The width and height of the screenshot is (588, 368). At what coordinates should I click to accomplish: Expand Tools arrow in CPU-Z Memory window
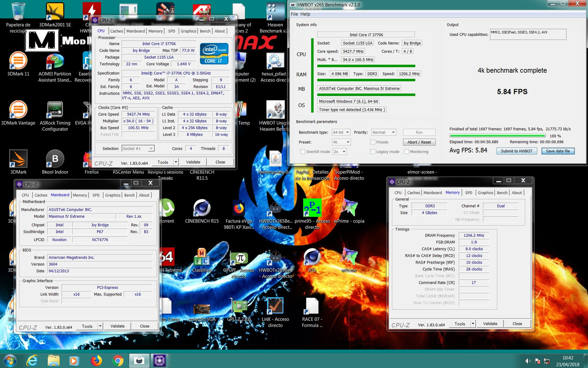[x=473, y=323]
